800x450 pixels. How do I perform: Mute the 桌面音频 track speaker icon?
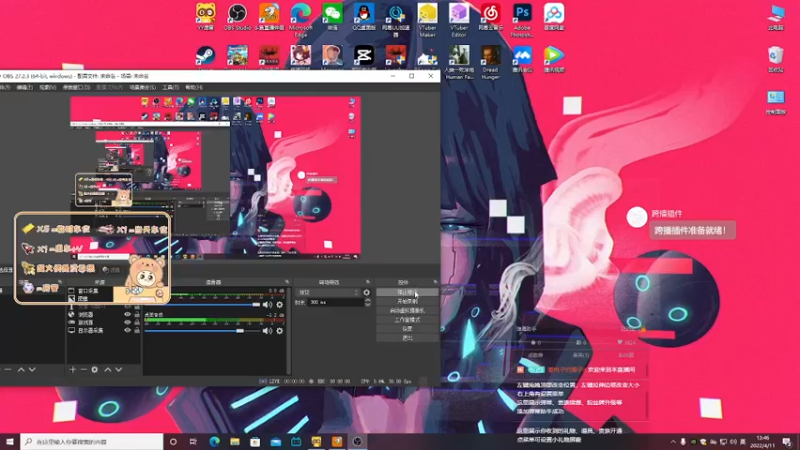267,331
